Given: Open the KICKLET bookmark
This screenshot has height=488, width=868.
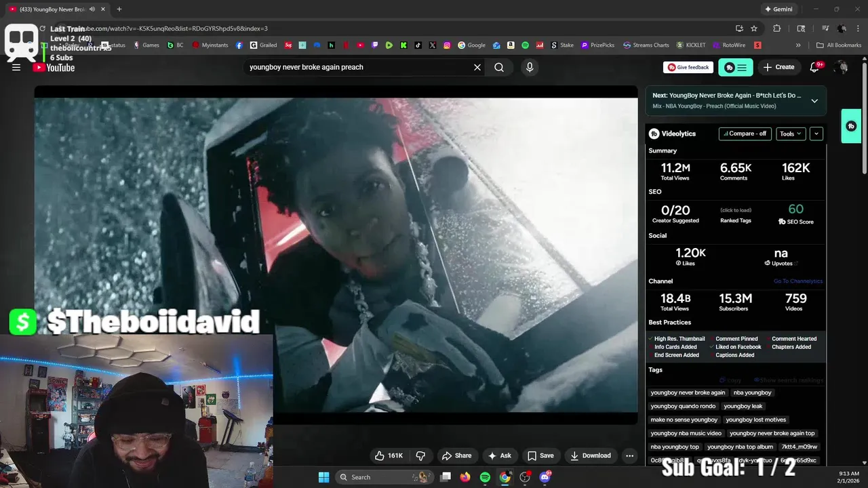Looking at the screenshot, I should click(690, 45).
